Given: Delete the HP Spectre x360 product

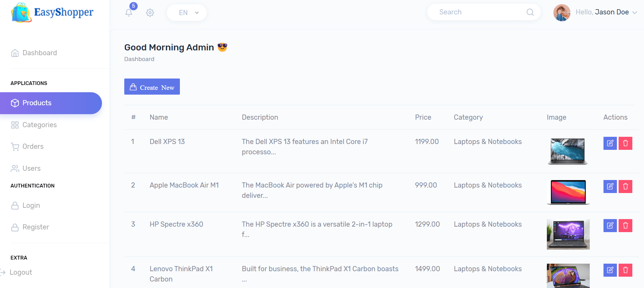Looking at the screenshot, I should (625, 226).
